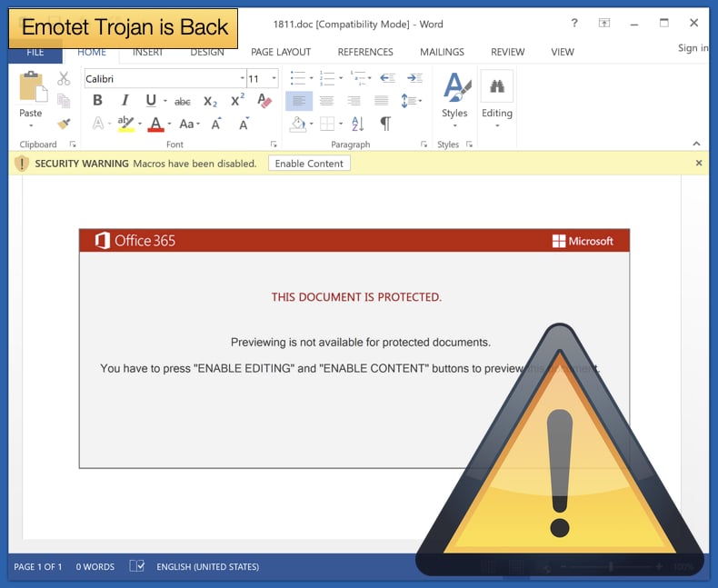Screen dimensions: 718x588
Task: Click Ribbon Display Options icon
Action: point(604,23)
